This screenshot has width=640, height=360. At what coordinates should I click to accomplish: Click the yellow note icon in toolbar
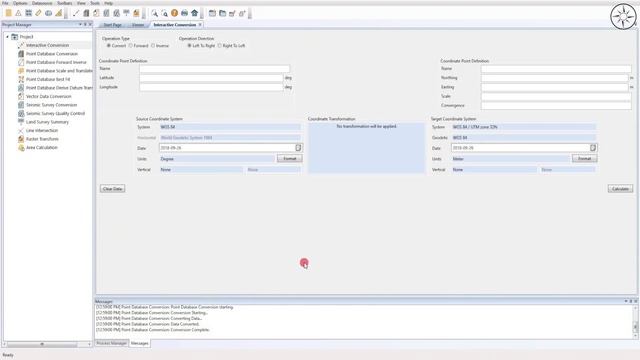pyautogui.click(x=8, y=13)
